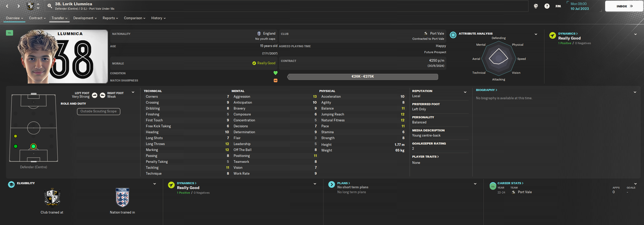The image size is (644, 225).
Task: Click the Career Stats round icon
Action: (x=492, y=186)
